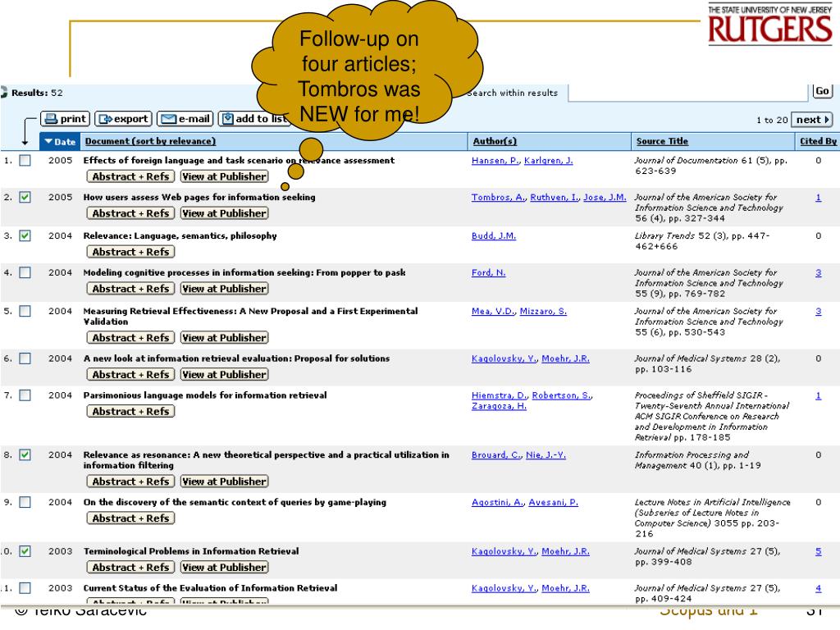Click the Rutgers logo
The height and width of the screenshot is (630, 840).
(769, 25)
